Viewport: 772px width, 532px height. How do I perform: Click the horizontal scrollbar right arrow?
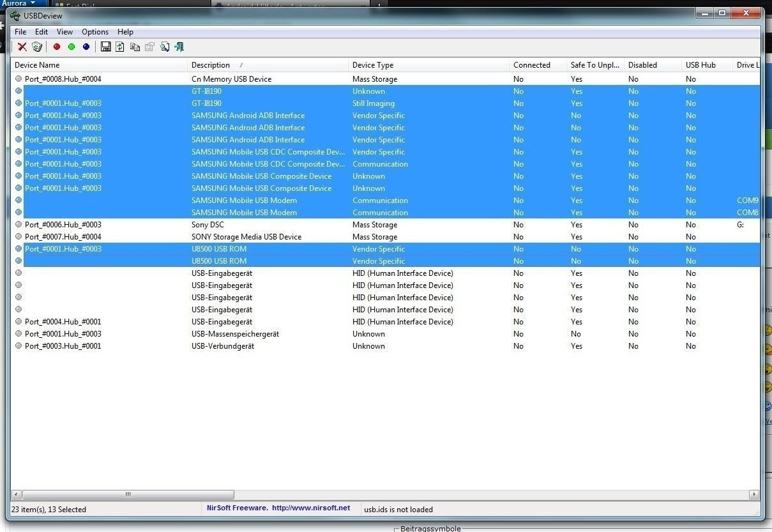754,494
